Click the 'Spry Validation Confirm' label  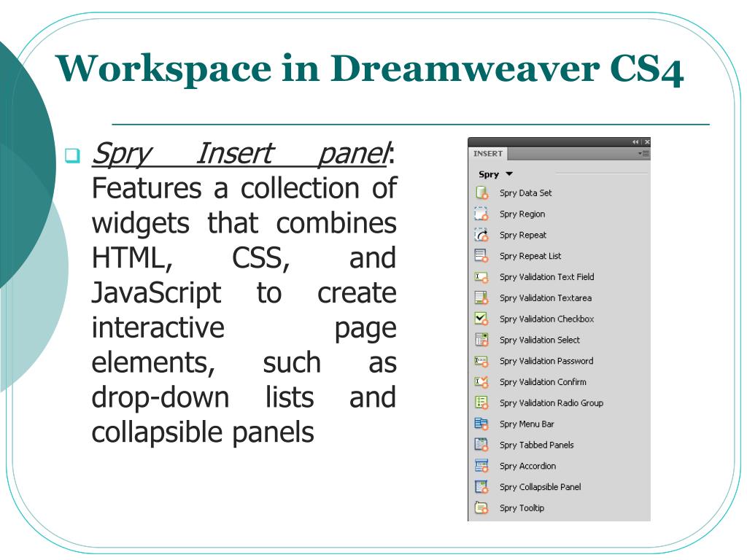(x=543, y=382)
